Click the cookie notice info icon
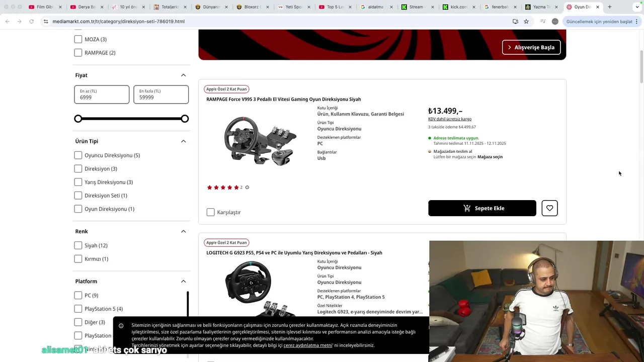Screen dimensions: 644x362 click(x=121, y=326)
